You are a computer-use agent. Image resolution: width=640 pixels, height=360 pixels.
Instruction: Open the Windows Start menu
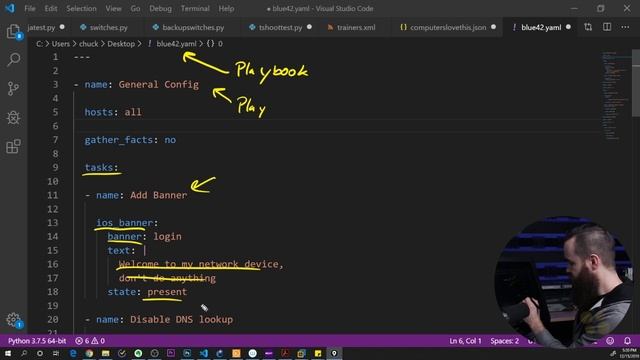pyautogui.click(x=8, y=353)
